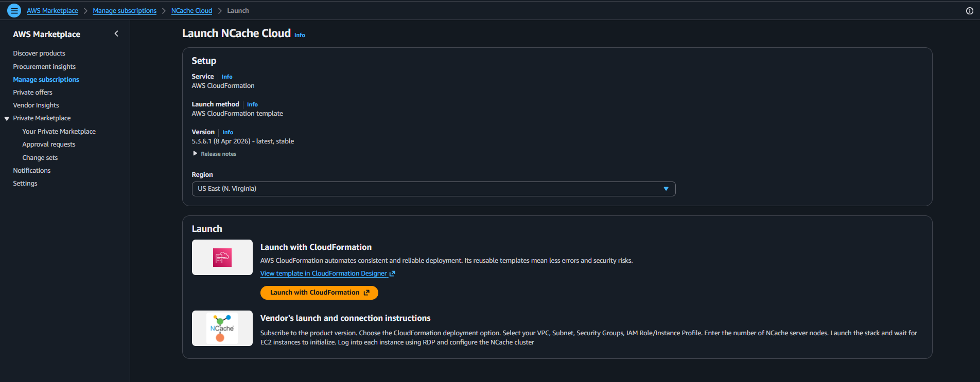Screen dimensions: 980x382
Task: Open Approval requests sidebar item
Action: 49,144
